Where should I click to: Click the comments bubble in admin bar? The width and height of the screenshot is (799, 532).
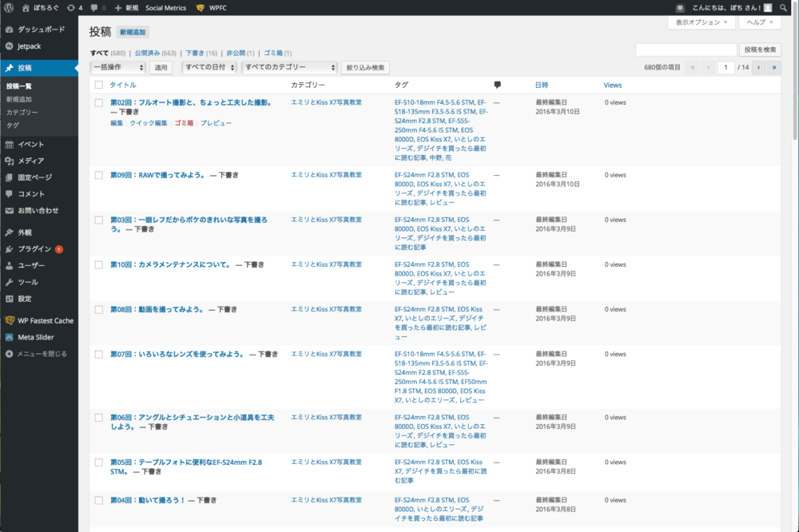pos(97,7)
